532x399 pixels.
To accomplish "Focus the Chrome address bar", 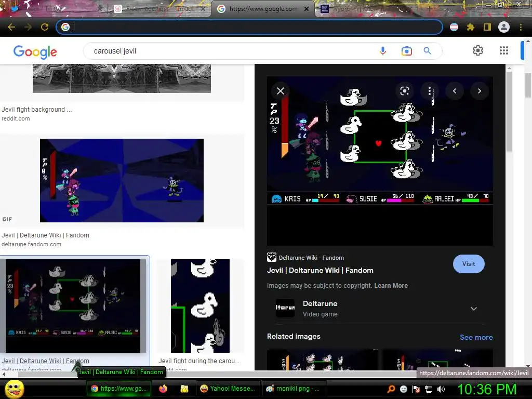I will click(249, 27).
